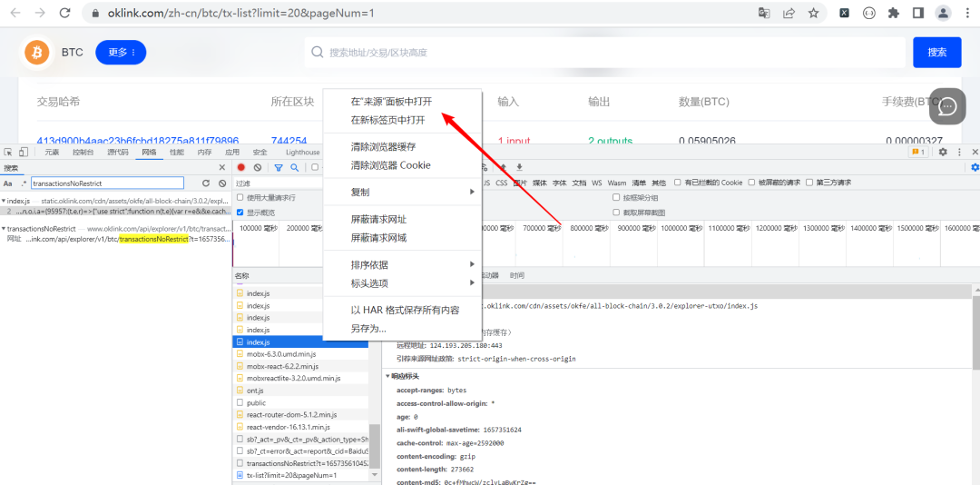Select 在新标签页中打开 from the context menu
The width and height of the screenshot is (980, 485).
click(403, 120)
